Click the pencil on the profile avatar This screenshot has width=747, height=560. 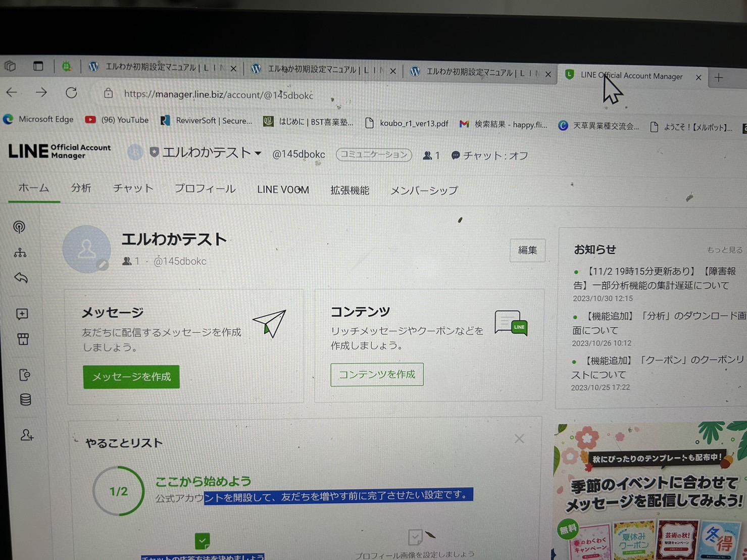103,265
